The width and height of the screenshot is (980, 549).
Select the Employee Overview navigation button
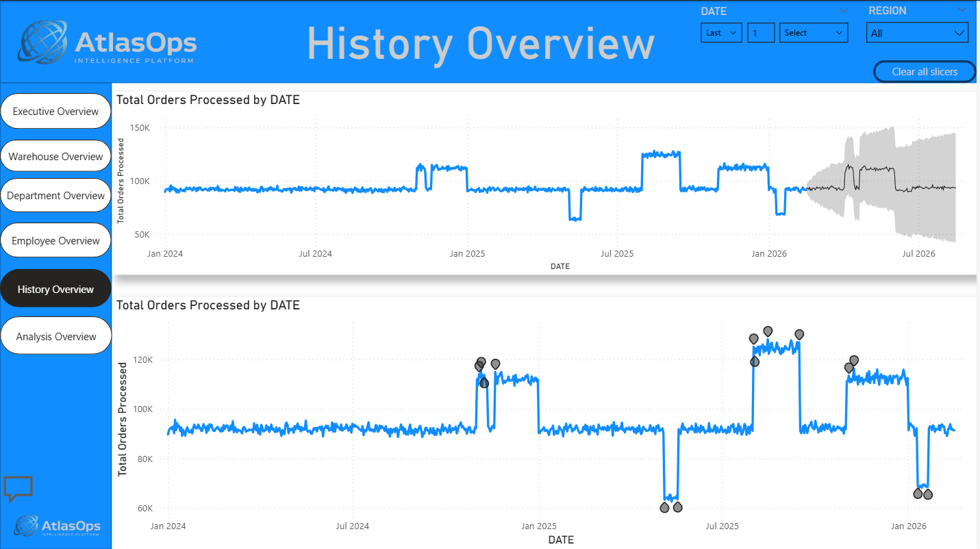click(55, 240)
